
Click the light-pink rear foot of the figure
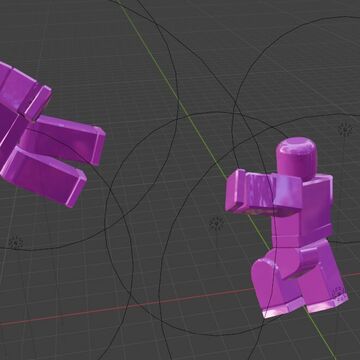[327, 303]
